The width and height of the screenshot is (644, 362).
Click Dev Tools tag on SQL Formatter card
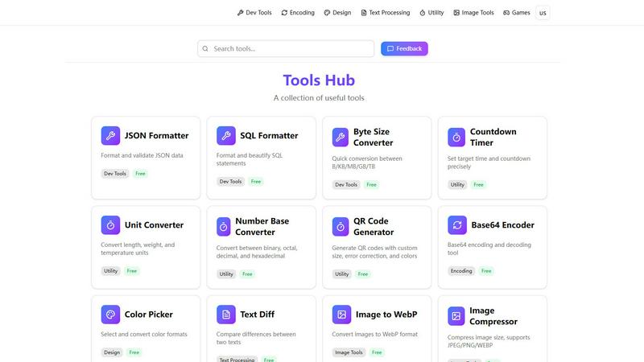tap(230, 182)
